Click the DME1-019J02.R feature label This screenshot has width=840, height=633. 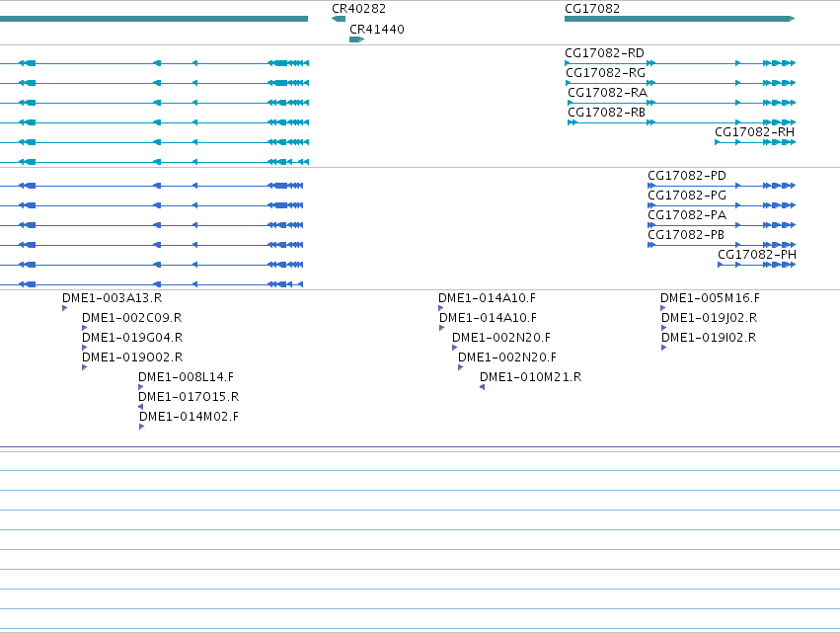(x=709, y=318)
